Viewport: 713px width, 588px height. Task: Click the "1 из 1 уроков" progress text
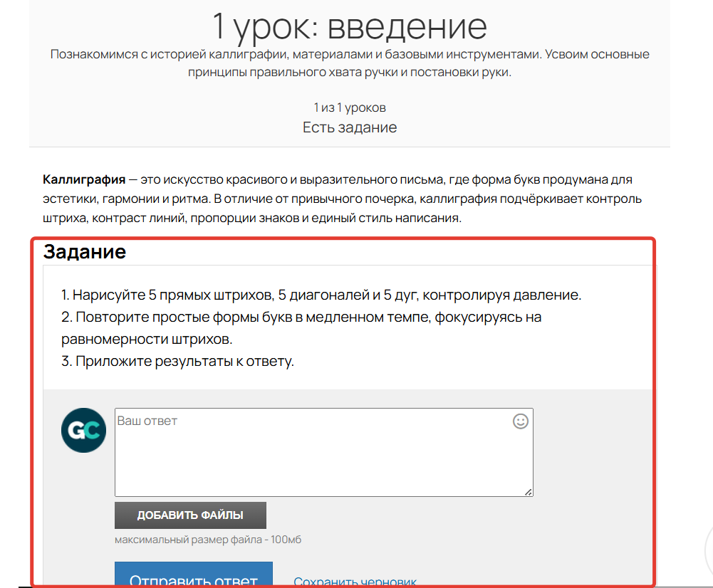(350, 107)
